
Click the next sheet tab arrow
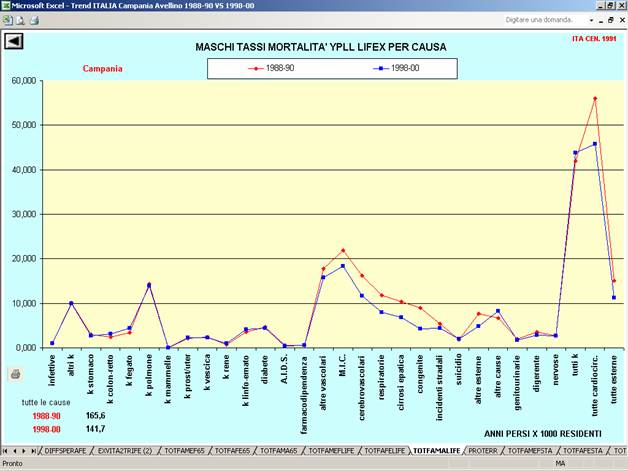pyautogui.click(x=24, y=451)
